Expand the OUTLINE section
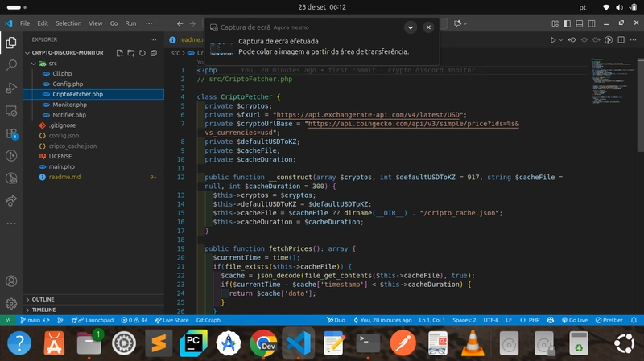Image resolution: width=644 pixels, height=361 pixels. [43, 299]
